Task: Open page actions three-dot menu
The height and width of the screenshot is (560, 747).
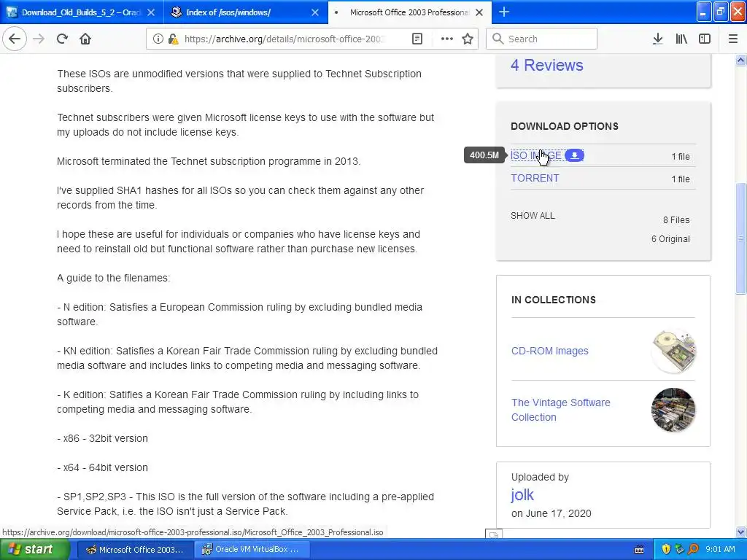Action: click(x=447, y=39)
